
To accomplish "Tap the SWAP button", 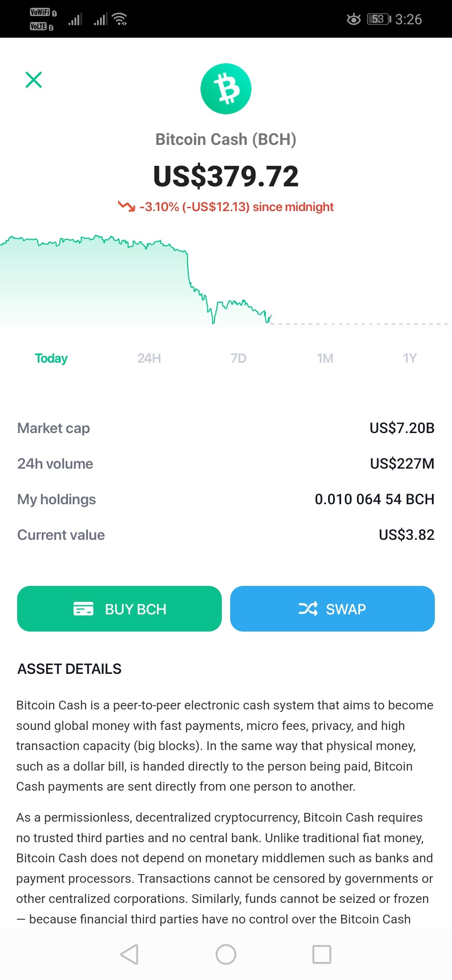I will pyautogui.click(x=332, y=609).
